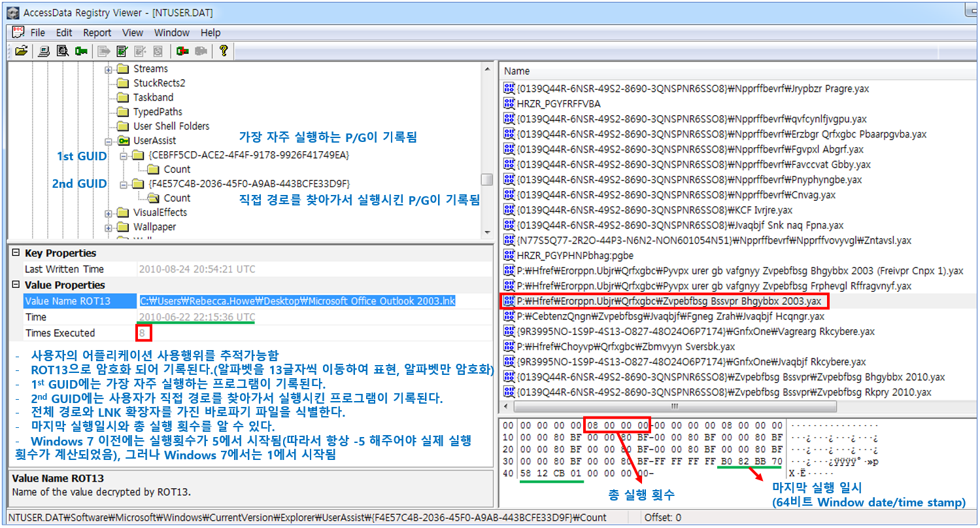Click the computer icon in the toolbar
The height and width of the screenshot is (528, 980).
click(44, 50)
